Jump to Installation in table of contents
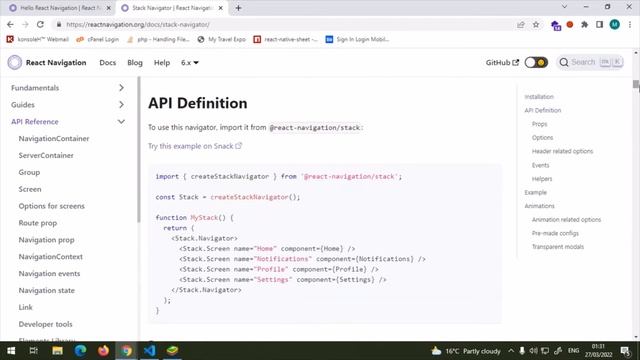Image resolution: width=640 pixels, height=360 pixels. coord(539,97)
